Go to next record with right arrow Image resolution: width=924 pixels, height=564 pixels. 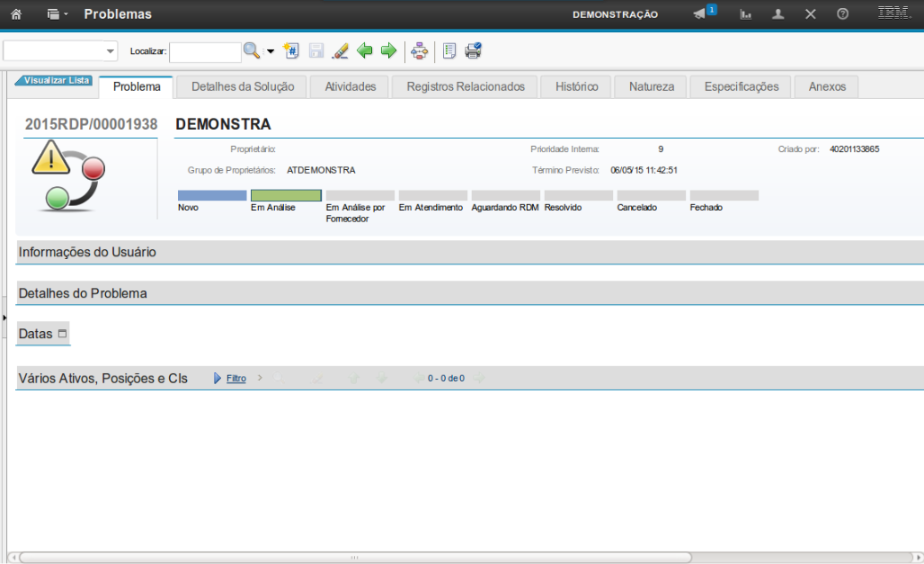coord(388,50)
